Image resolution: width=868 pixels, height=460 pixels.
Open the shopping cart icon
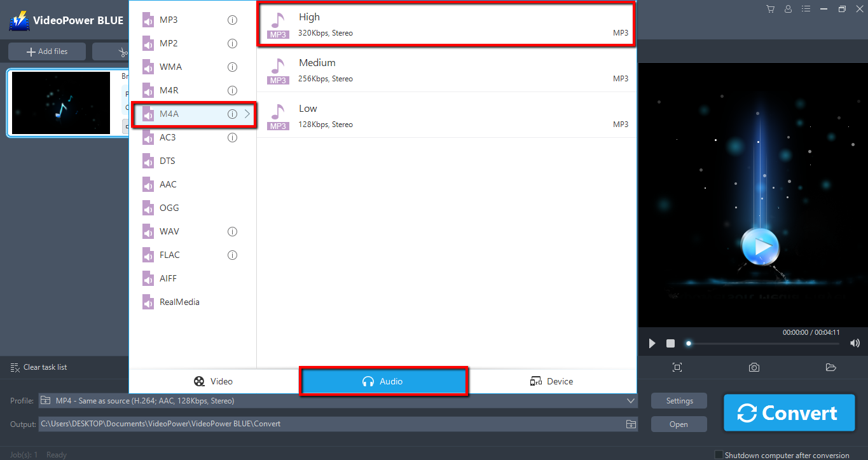(771, 9)
